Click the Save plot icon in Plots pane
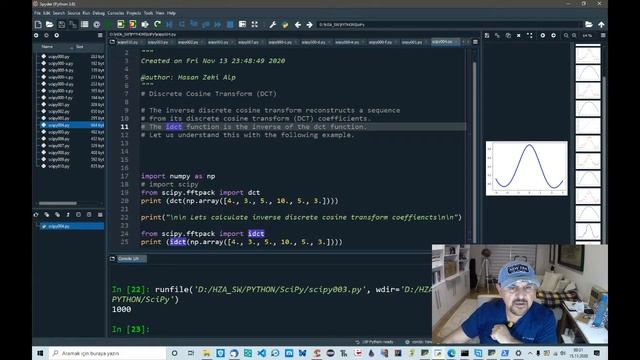Viewport: 640px width, 360px height. click(487, 36)
